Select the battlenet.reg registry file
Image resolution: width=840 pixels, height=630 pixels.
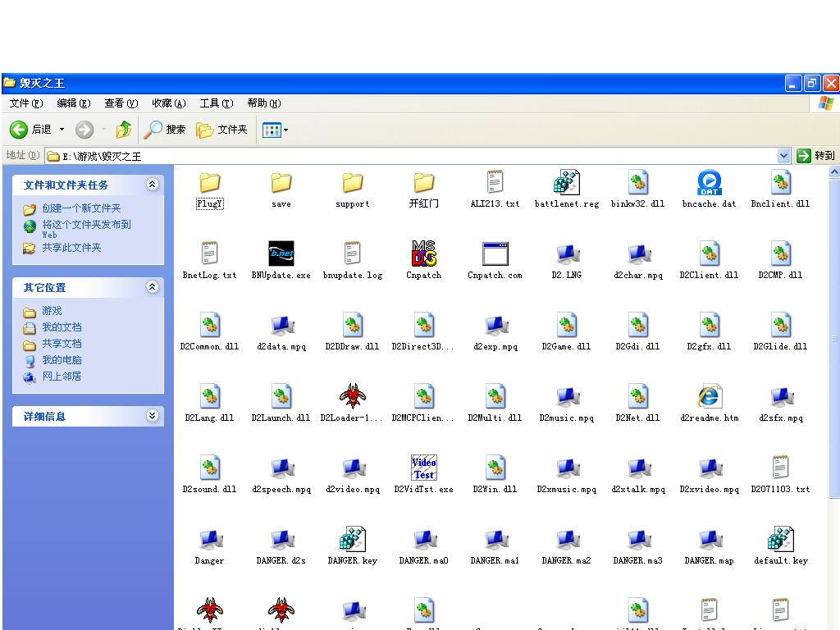click(x=566, y=183)
